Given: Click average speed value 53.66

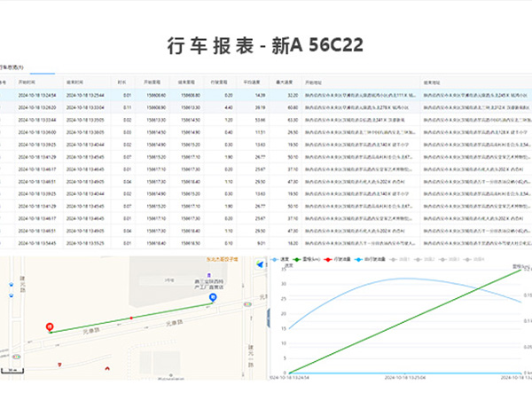Looking at the screenshot, I should coord(260,120).
